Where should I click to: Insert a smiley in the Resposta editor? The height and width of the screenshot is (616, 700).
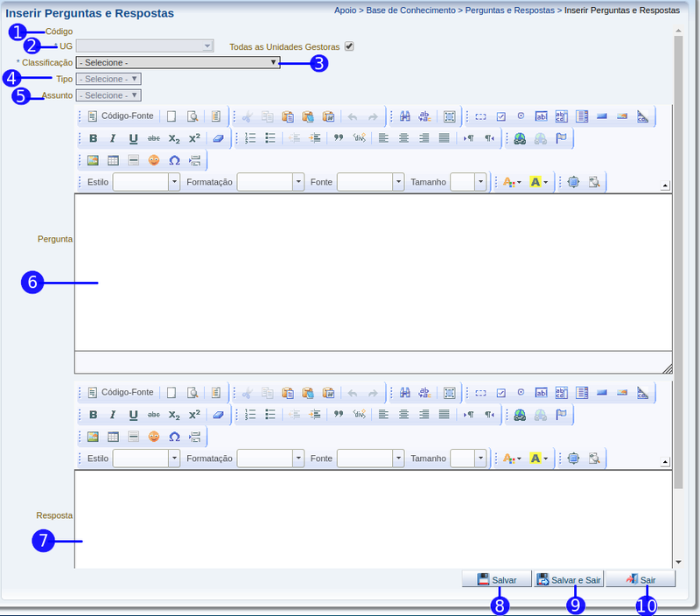click(x=154, y=437)
